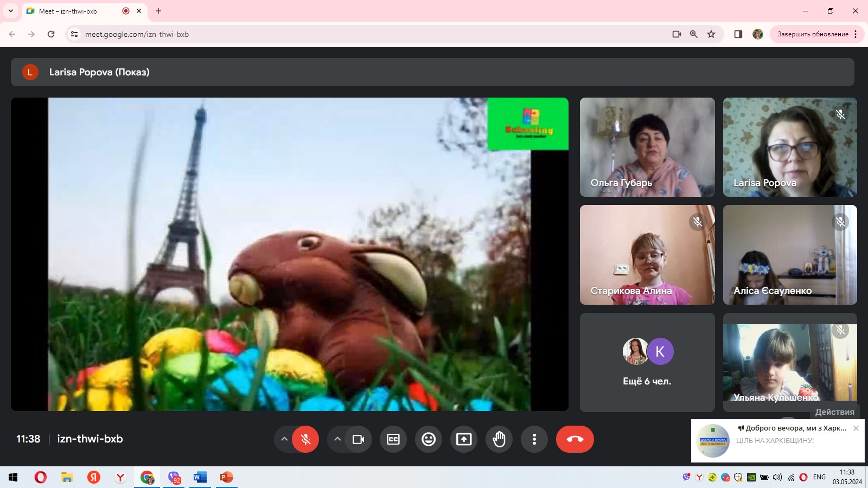This screenshot has height=488, width=868.
Task: Open the tab search dropdown arrow
Action: click(x=10, y=11)
